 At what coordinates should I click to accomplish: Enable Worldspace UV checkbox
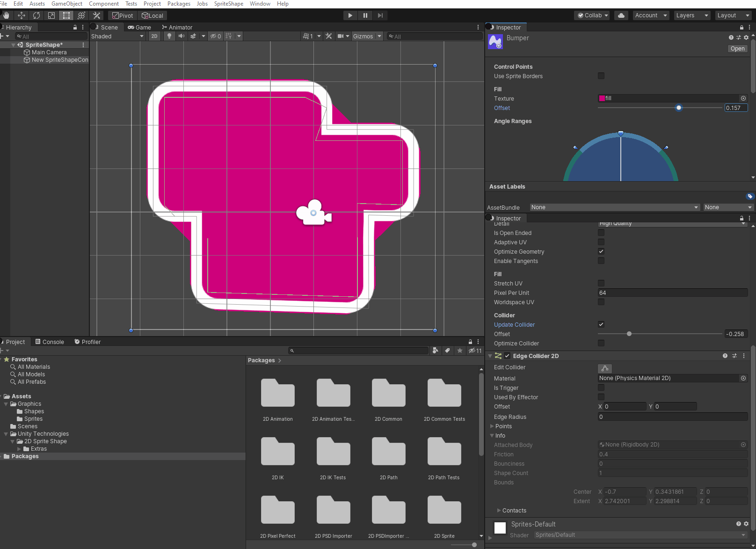click(x=601, y=302)
